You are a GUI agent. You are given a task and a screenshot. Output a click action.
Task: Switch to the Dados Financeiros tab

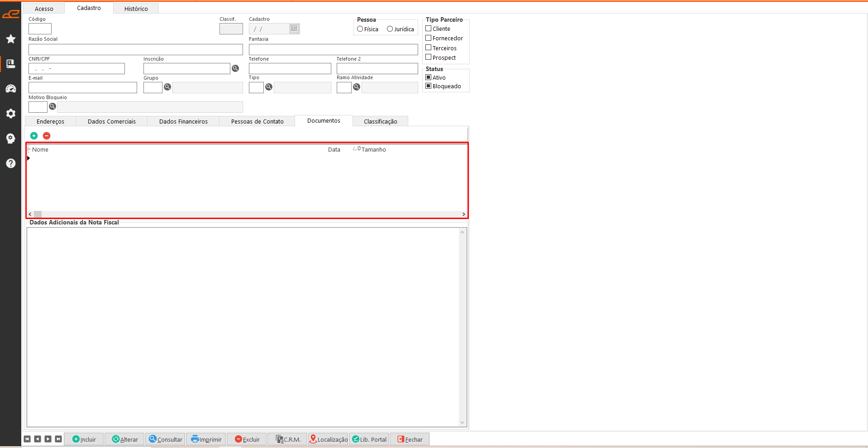pos(183,121)
